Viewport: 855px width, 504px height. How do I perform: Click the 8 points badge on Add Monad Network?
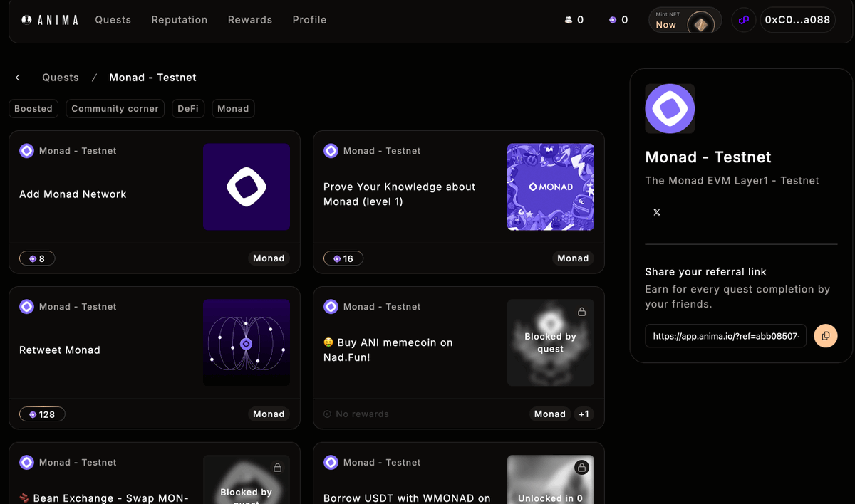37,258
